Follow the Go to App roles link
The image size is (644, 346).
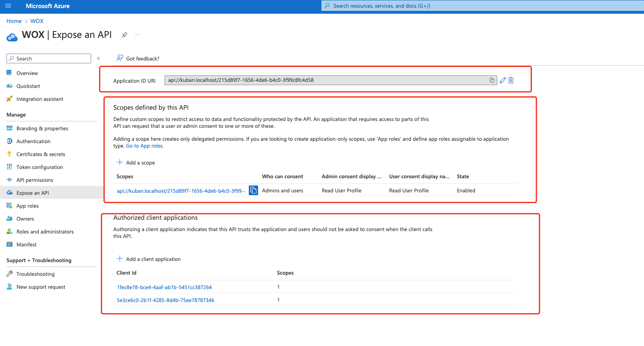pos(145,146)
